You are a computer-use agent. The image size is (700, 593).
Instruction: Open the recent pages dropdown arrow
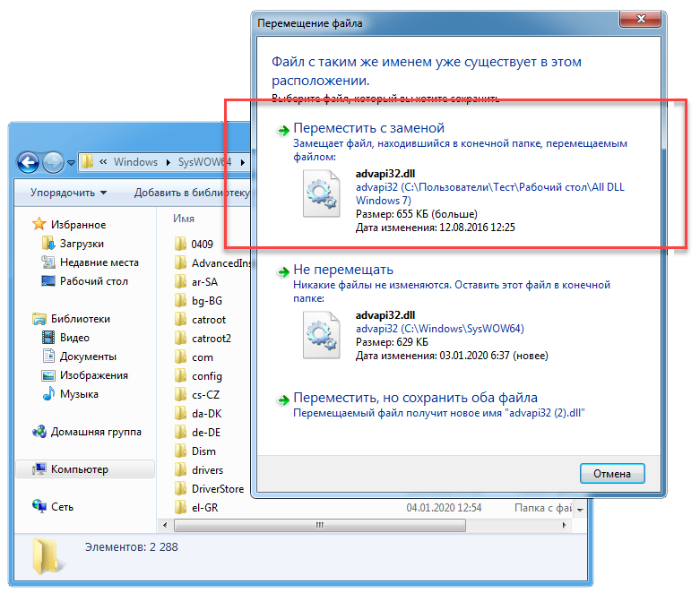[71, 163]
